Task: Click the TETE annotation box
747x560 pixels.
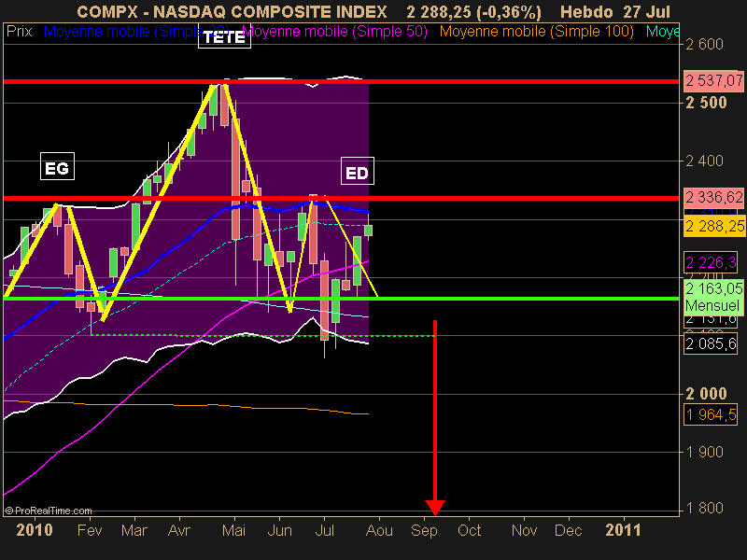Action: click(x=224, y=36)
